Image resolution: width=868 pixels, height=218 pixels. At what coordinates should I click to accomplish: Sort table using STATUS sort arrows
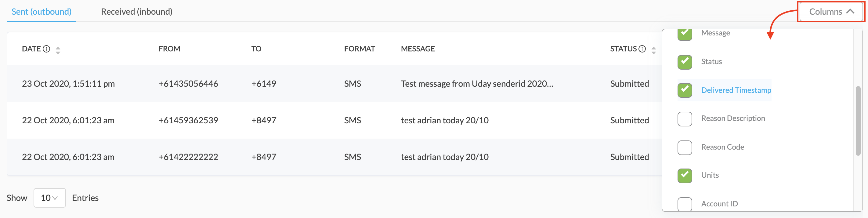(x=654, y=50)
